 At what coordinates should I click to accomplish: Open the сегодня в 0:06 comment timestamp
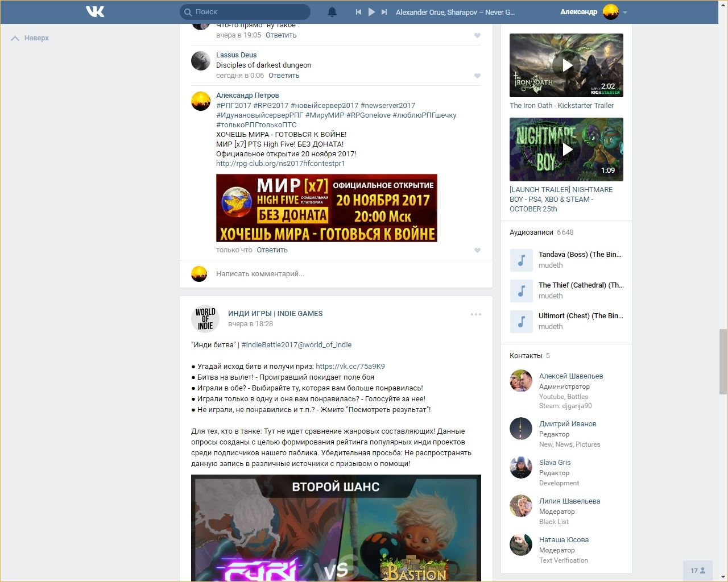tap(240, 76)
